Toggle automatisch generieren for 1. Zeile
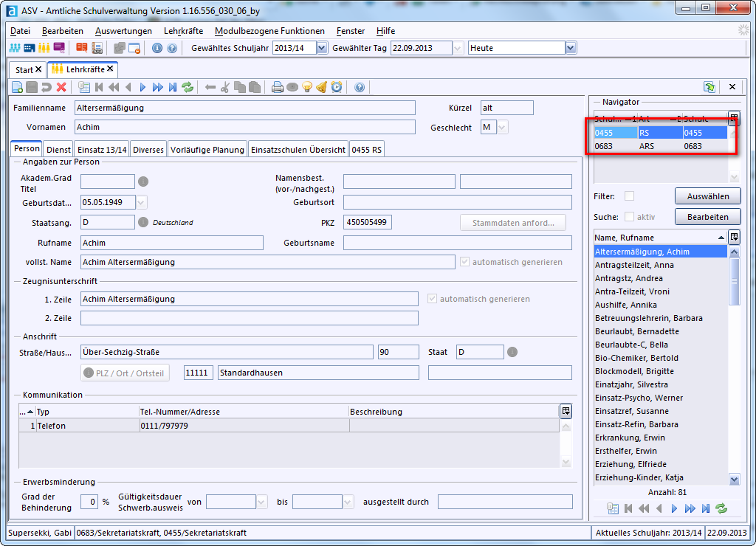 click(433, 299)
